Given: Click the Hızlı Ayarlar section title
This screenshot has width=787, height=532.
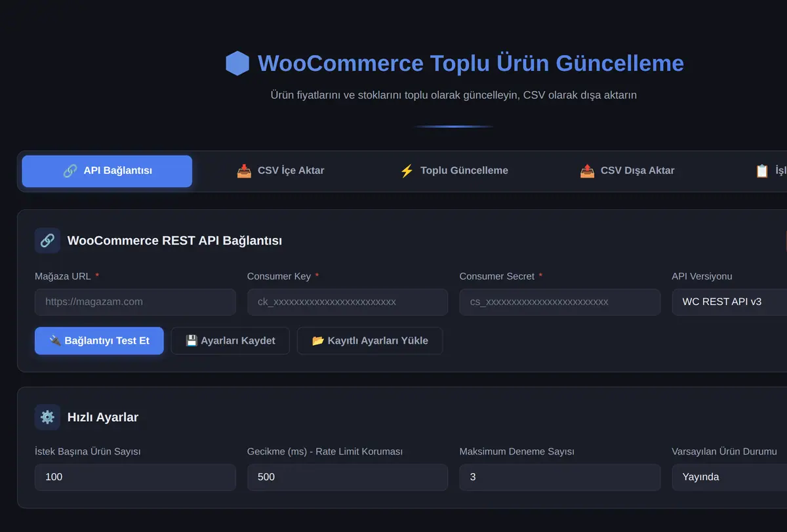Looking at the screenshot, I should click(x=103, y=417).
